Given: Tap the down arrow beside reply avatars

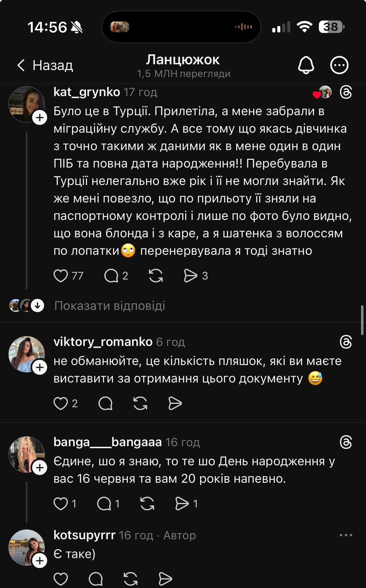Looking at the screenshot, I should (37, 306).
